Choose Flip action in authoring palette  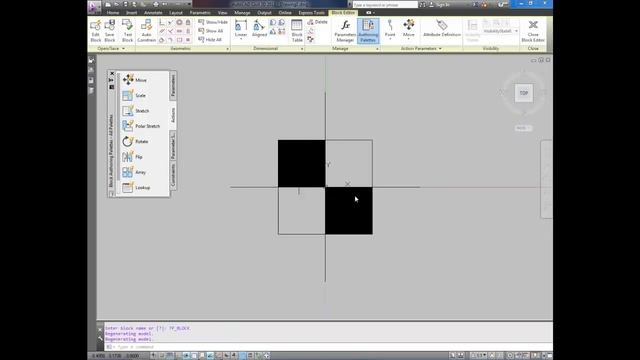[x=133, y=157]
